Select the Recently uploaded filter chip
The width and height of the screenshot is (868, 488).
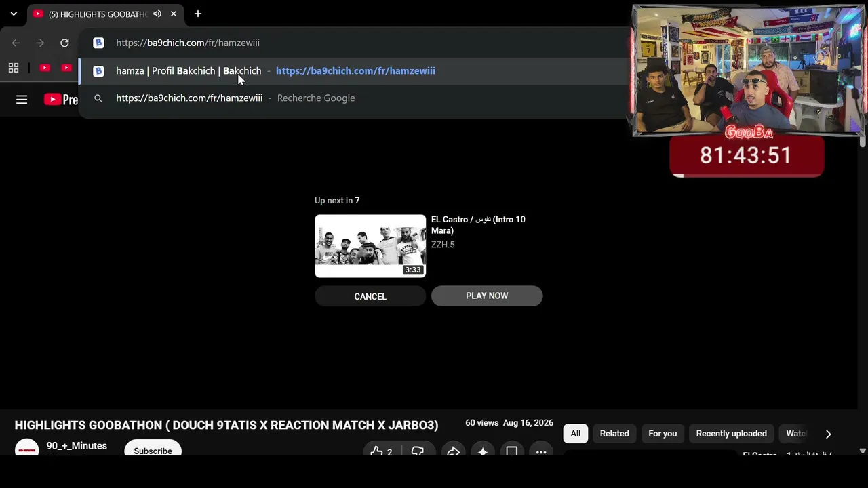tap(732, 434)
